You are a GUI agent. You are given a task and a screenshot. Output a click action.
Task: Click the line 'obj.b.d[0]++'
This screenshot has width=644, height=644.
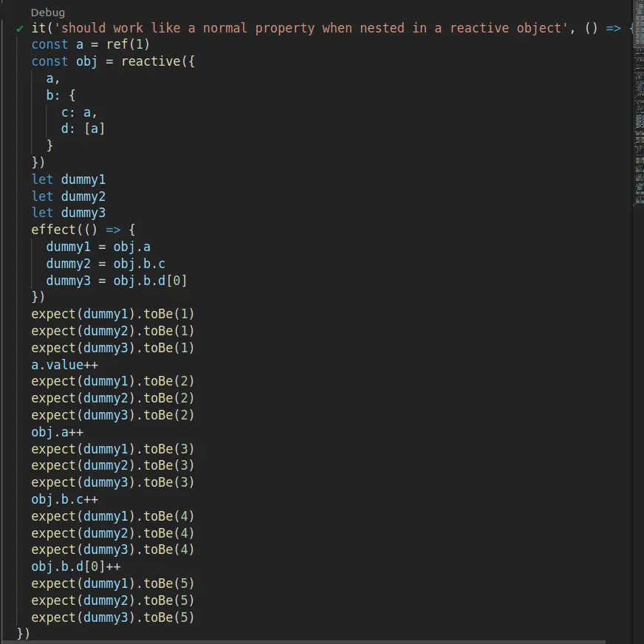(76, 566)
